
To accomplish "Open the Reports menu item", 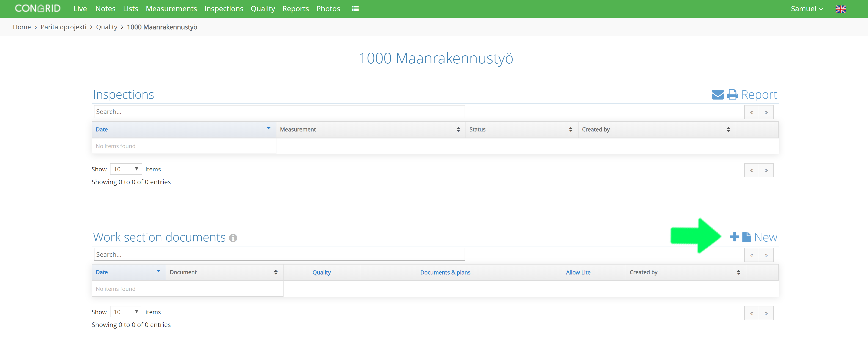I will (x=295, y=9).
